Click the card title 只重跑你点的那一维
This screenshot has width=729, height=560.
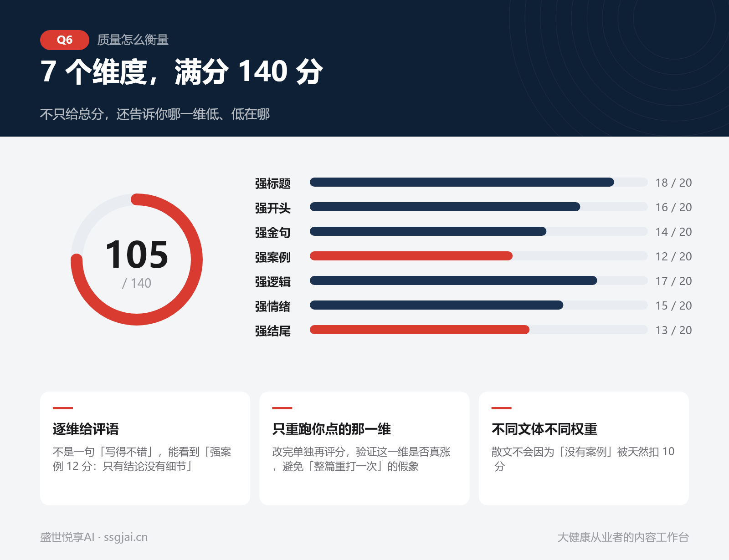(332, 429)
